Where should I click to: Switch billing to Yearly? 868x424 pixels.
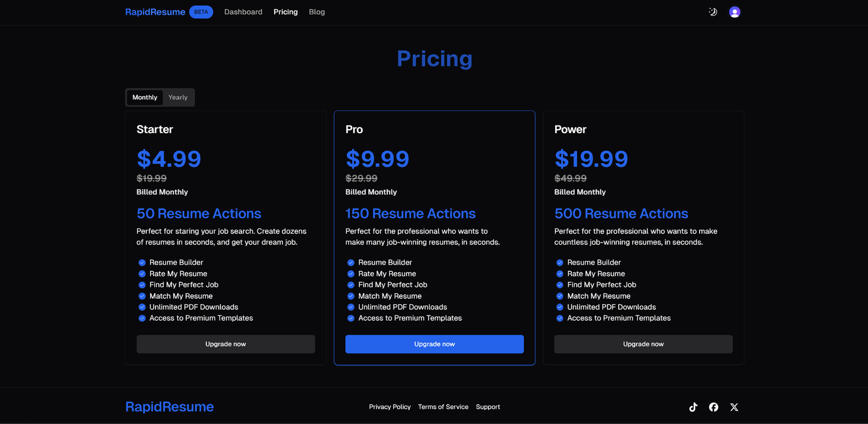(x=178, y=97)
